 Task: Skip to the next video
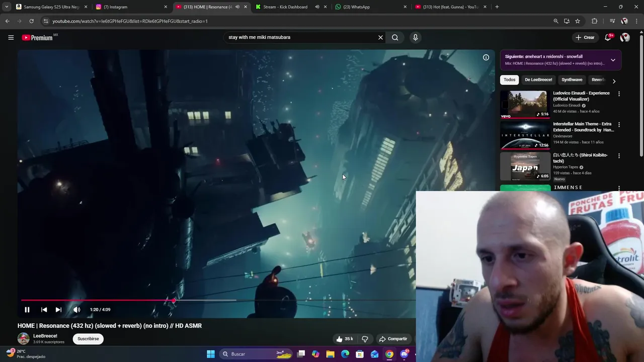(58, 310)
